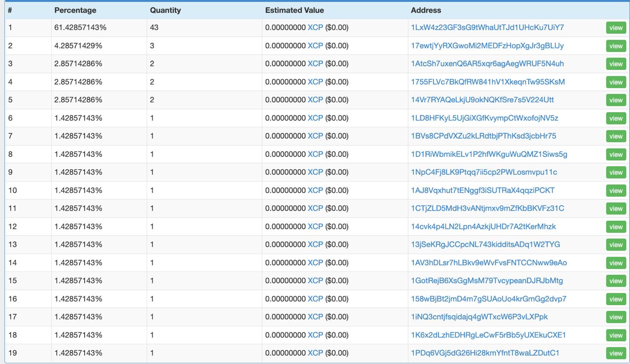Open address 1BVs8CPdVXZu2kLRdtbjPThKsd3jcbHr75
This screenshot has height=364, width=630.
(483, 136)
